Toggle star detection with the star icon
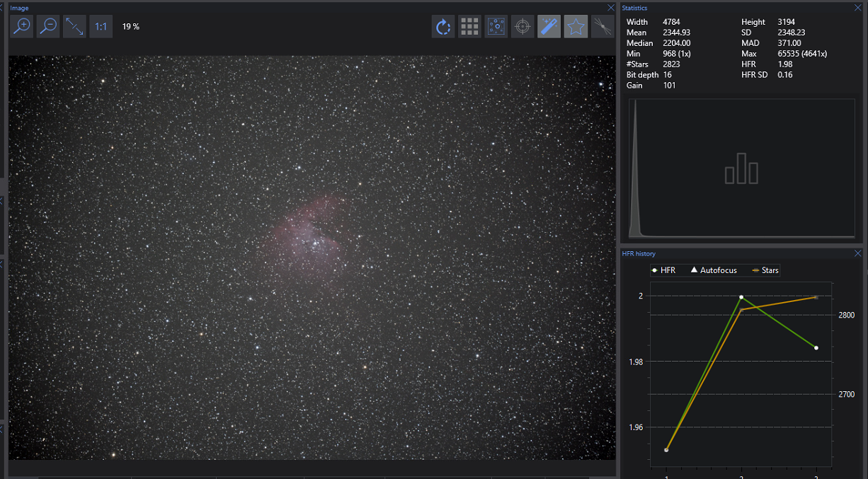868x479 pixels. click(x=576, y=27)
